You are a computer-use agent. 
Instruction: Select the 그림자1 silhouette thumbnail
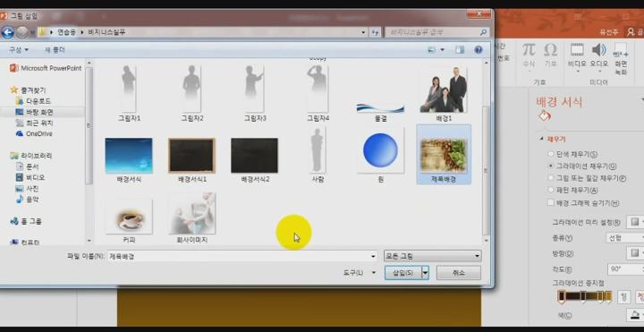pyautogui.click(x=129, y=94)
